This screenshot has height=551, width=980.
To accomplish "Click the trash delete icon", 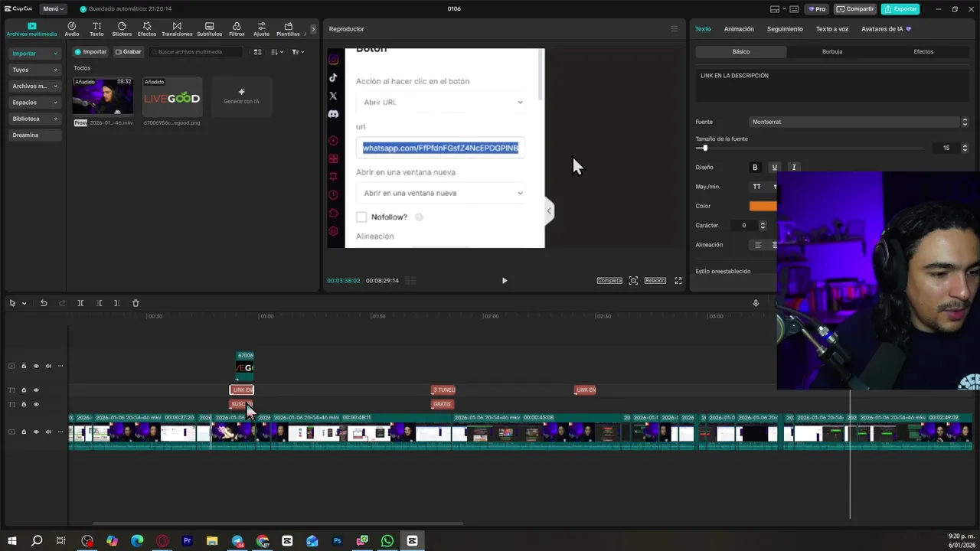I will click(x=136, y=303).
